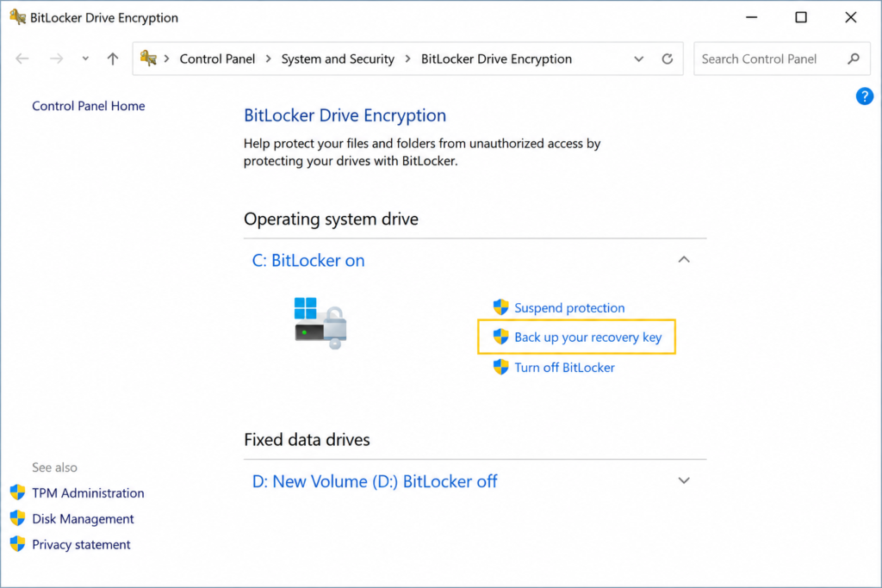Maximize the BitLocker window
The height and width of the screenshot is (588, 882).
(801, 17)
